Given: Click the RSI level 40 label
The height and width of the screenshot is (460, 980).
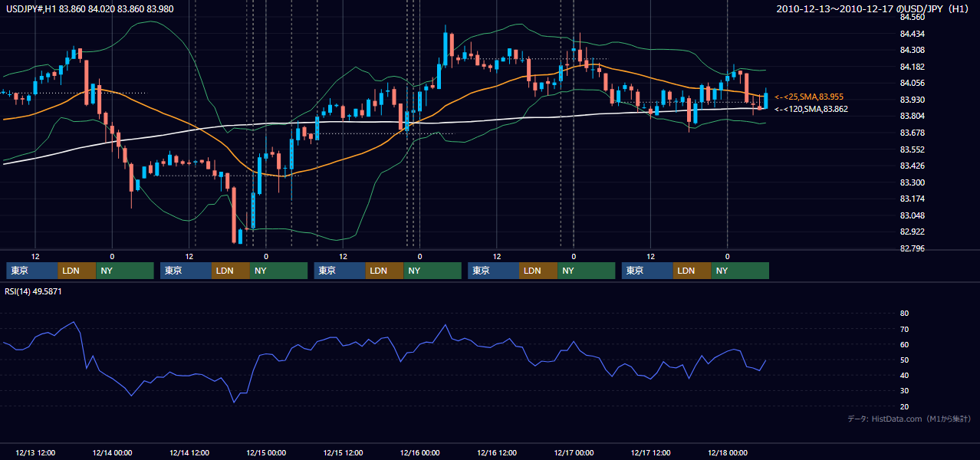Looking at the screenshot, I should (904, 375).
